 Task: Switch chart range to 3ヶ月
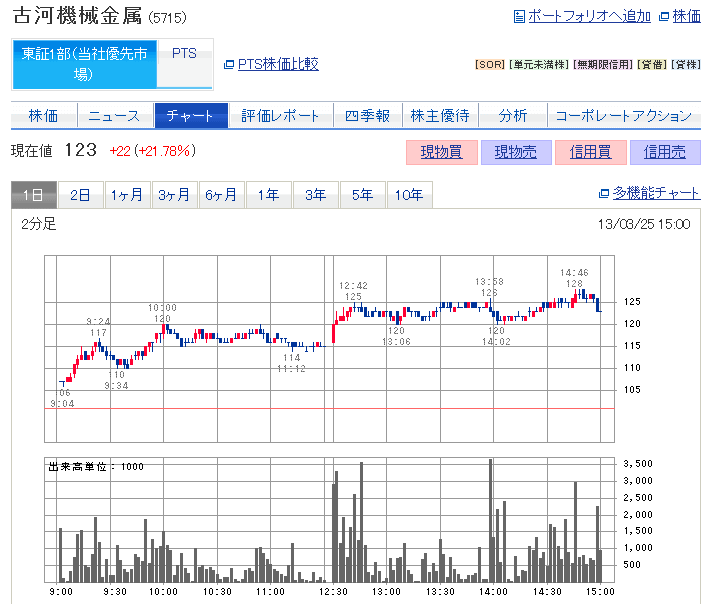point(174,195)
